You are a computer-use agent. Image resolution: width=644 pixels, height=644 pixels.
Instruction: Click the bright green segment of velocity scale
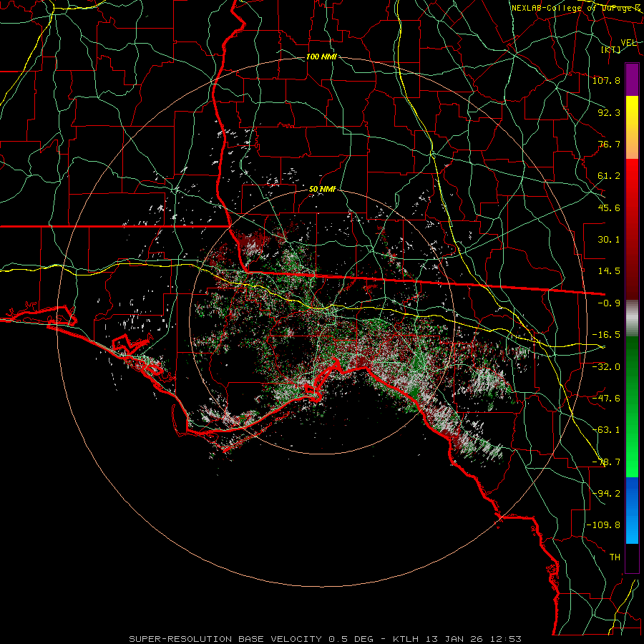pyautogui.click(x=632, y=406)
